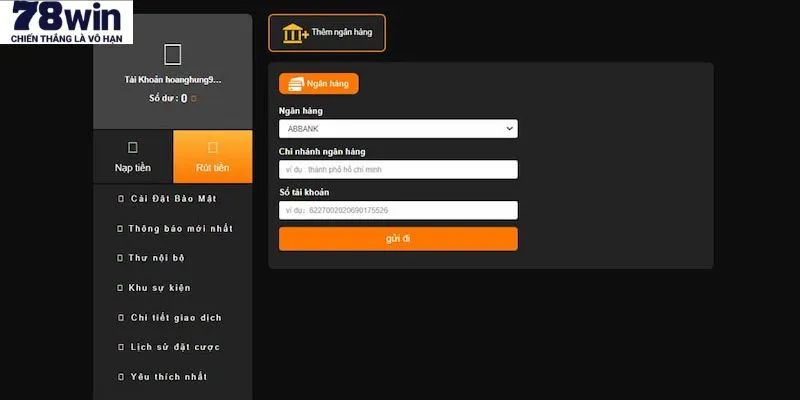Viewport: 800px width, 400px height.
Task: Click the profile avatar icon
Action: tap(173, 55)
